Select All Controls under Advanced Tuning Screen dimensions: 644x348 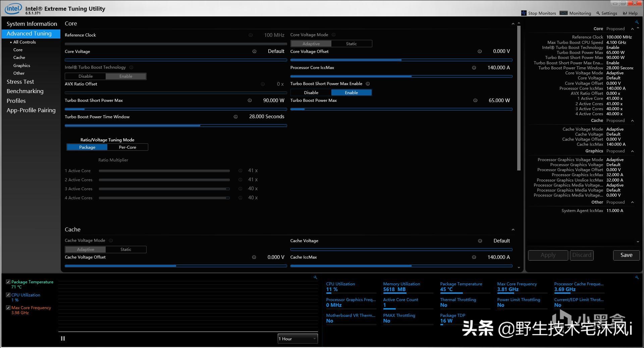point(24,42)
